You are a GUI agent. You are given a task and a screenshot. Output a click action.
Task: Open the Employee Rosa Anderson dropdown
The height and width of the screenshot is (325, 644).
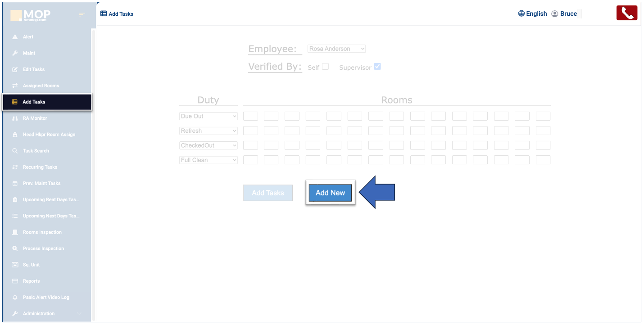pyautogui.click(x=336, y=49)
